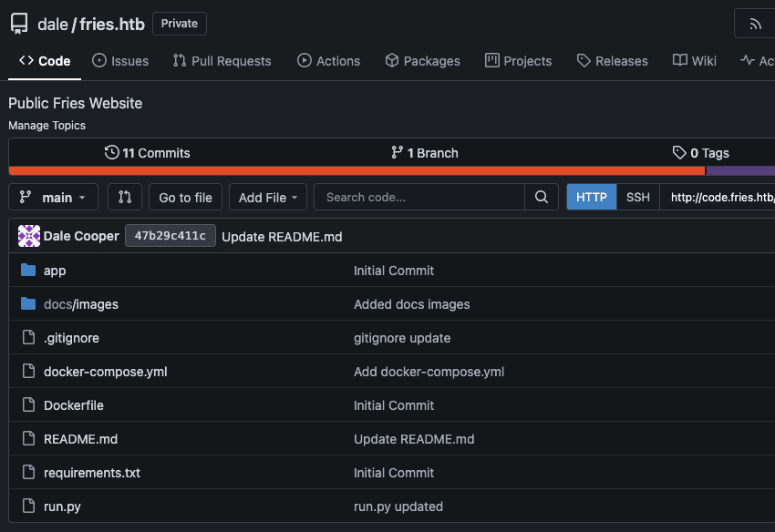Open the .gitignore file
775x532 pixels.
click(x=71, y=338)
